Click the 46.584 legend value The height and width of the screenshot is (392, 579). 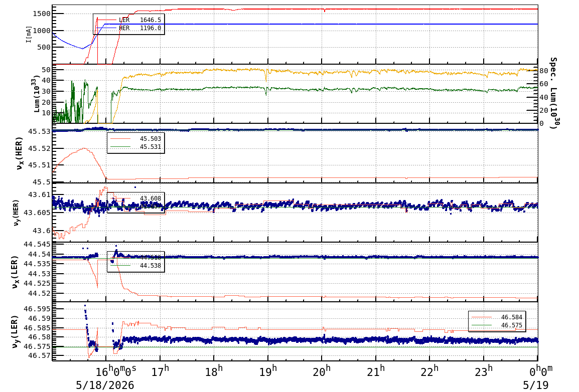[511, 317]
